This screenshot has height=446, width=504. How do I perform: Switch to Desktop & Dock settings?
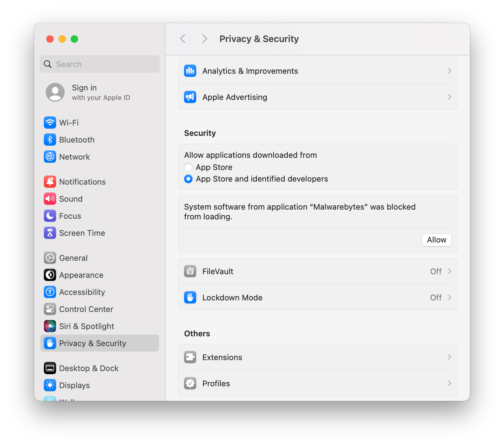[x=88, y=368]
